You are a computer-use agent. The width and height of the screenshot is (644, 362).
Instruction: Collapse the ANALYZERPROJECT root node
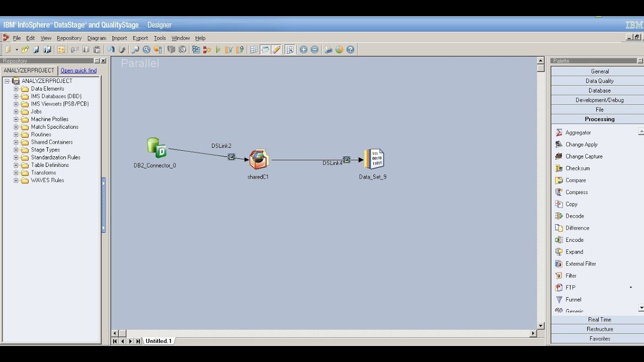coord(7,81)
